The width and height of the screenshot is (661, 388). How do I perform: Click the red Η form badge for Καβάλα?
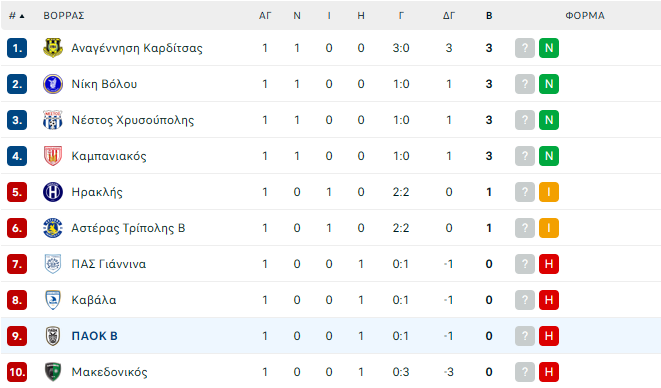549,300
